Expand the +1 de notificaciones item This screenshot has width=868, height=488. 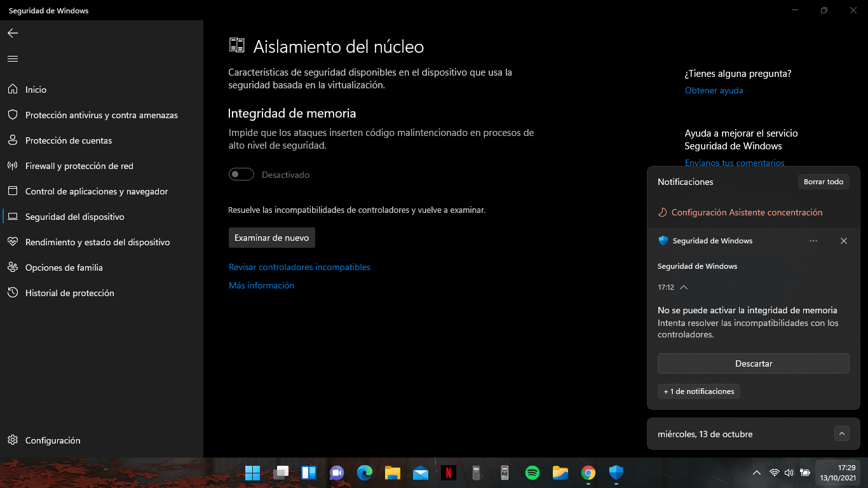pos(698,391)
